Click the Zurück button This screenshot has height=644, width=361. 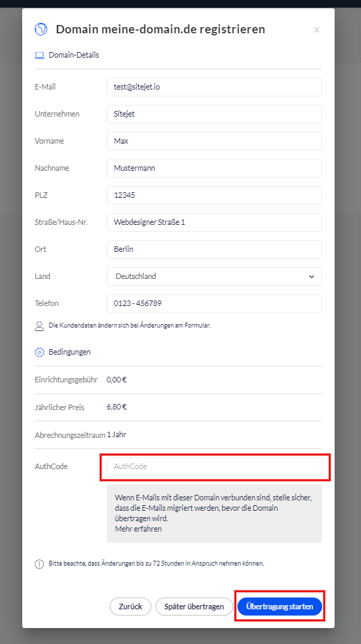pos(131,607)
